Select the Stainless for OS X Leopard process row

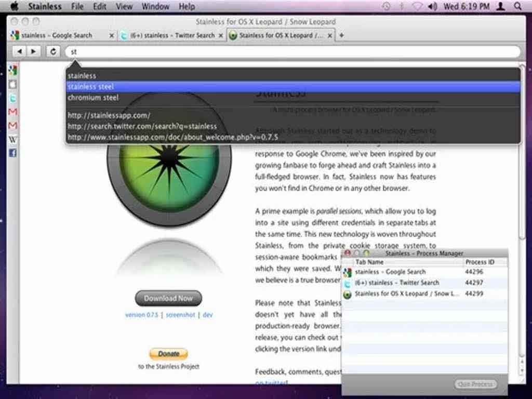tap(425, 294)
